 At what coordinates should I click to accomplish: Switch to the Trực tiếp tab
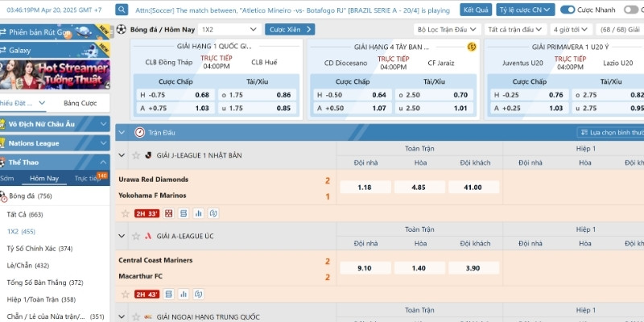[x=87, y=178]
